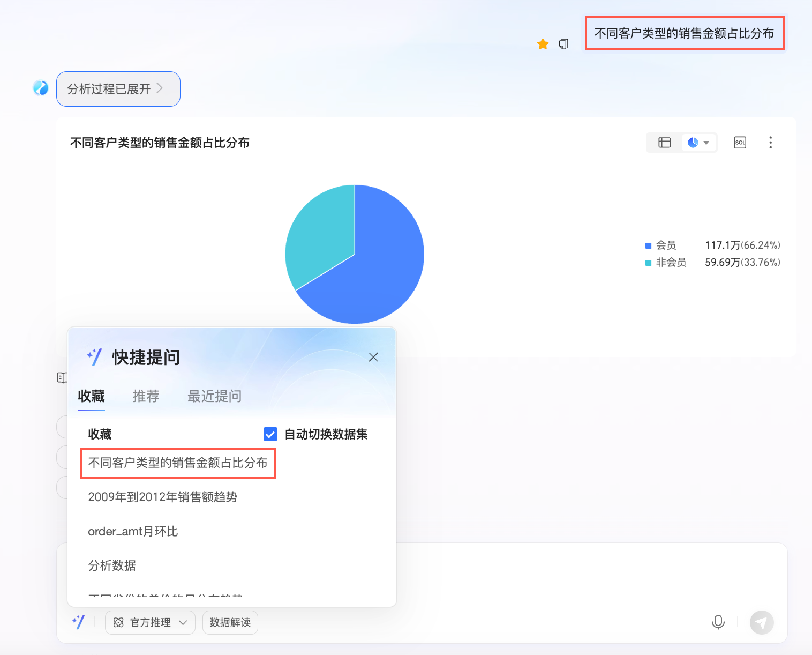Screen dimensions: 812x655
Task: Click the 快捷提问 panel heading
Action: coord(146,357)
